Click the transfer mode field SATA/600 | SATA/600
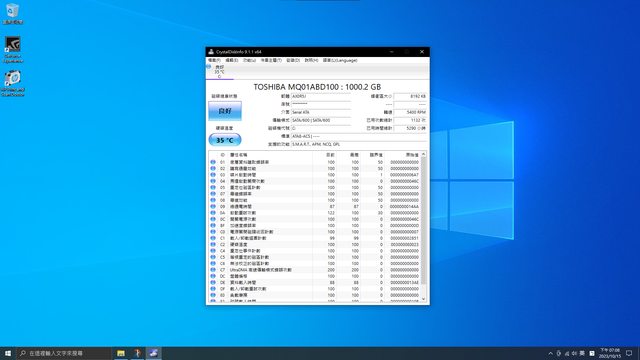The height and width of the screenshot is (360, 640). click(321, 120)
